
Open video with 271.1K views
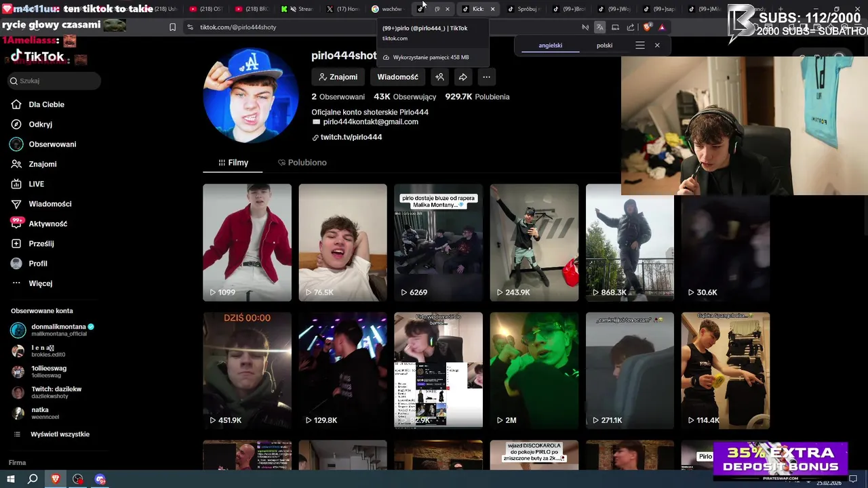630,370
